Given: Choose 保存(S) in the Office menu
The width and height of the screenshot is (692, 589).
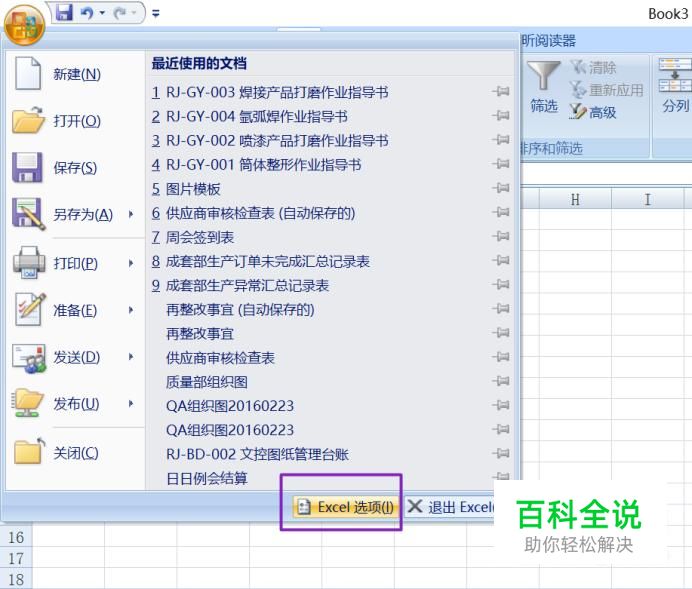Looking at the screenshot, I should tap(75, 168).
